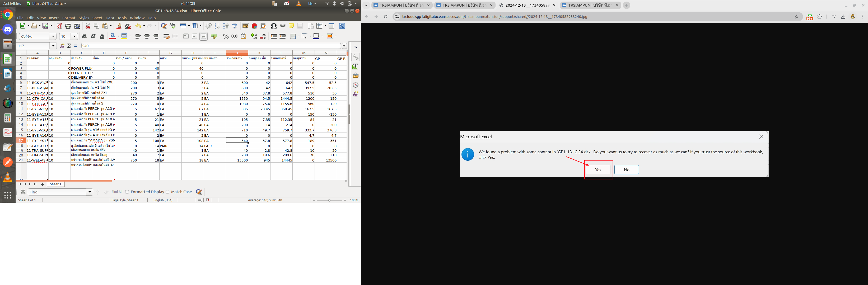Enable Formatted Display checkbox
Viewport: 868px width, 285px height.
coord(127,192)
